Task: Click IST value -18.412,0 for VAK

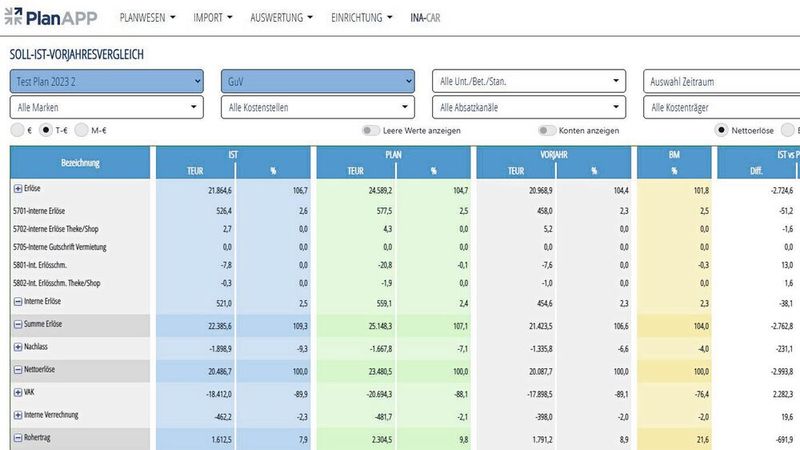Action: tap(219, 394)
